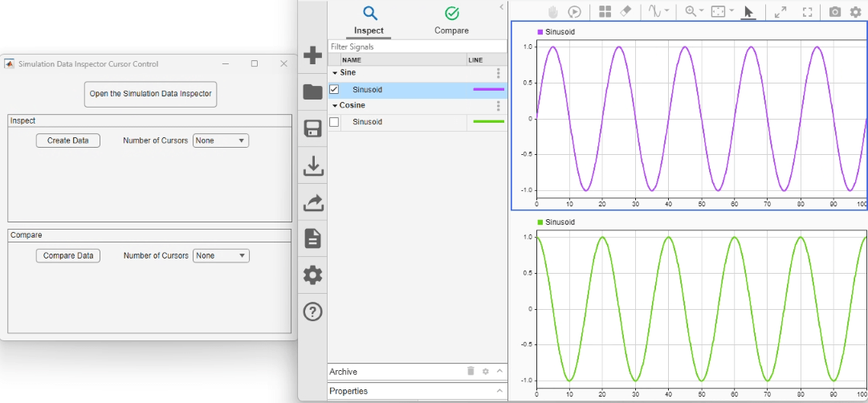Click the purple line color swatch
868x403 pixels.
tap(488, 90)
